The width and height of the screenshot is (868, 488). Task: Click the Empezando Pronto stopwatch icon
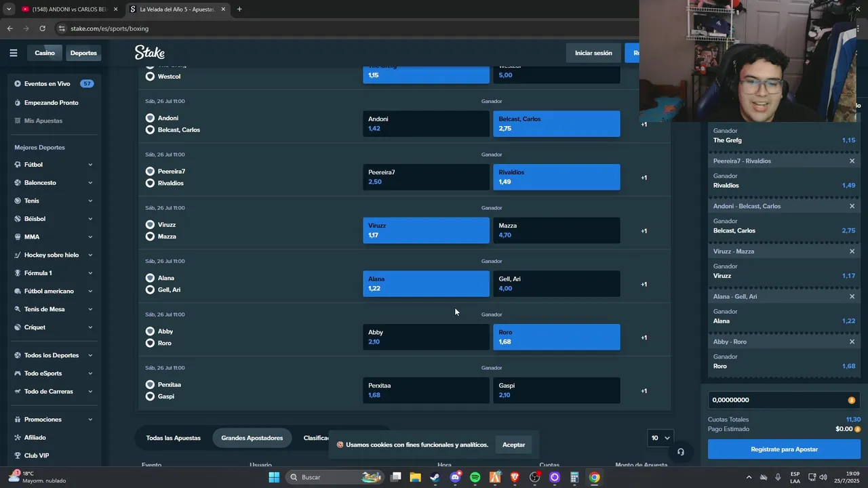pyautogui.click(x=18, y=103)
